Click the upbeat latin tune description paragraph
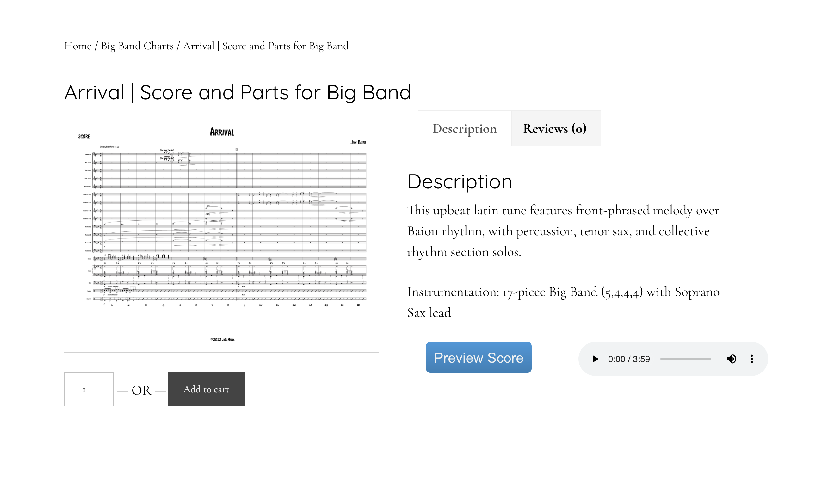The width and height of the screenshot is (828, 504). pyautogui.click(x=563, y=231)
